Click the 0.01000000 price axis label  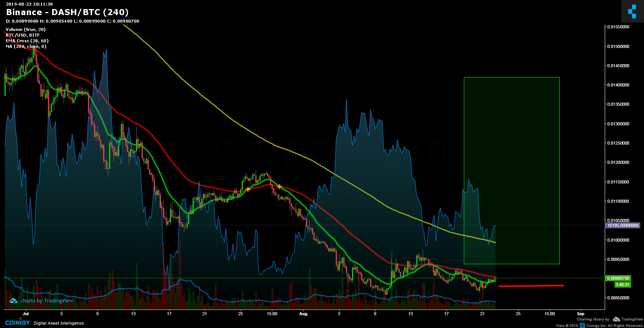tap(618, 240)
